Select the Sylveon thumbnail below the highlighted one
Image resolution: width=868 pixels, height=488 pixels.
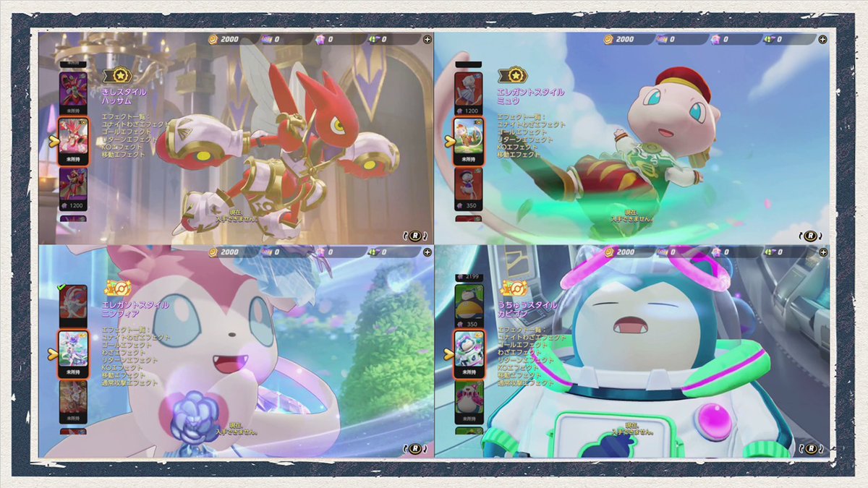[73, 401]
